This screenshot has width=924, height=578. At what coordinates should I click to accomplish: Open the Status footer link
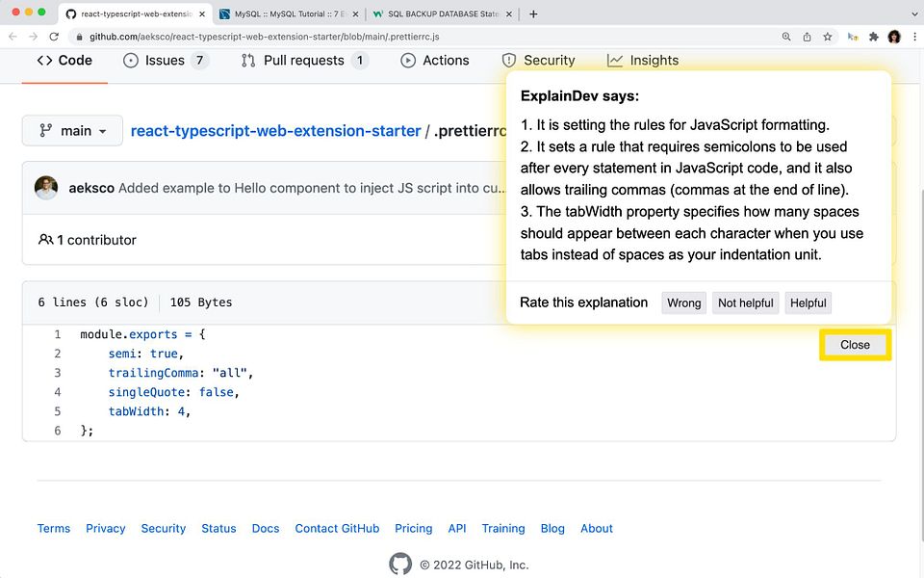coord(218,529)
